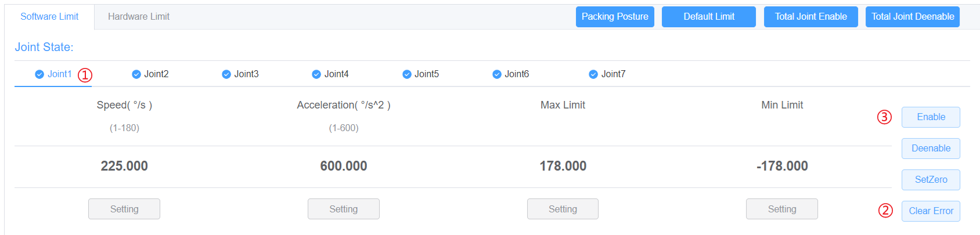Click the Joint7 check icon

[593, 74]
